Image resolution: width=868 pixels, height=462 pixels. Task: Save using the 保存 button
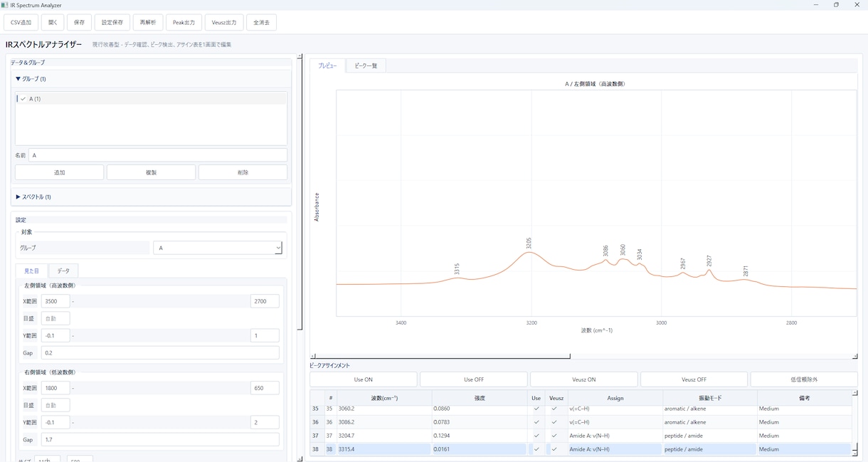[79, 23]
